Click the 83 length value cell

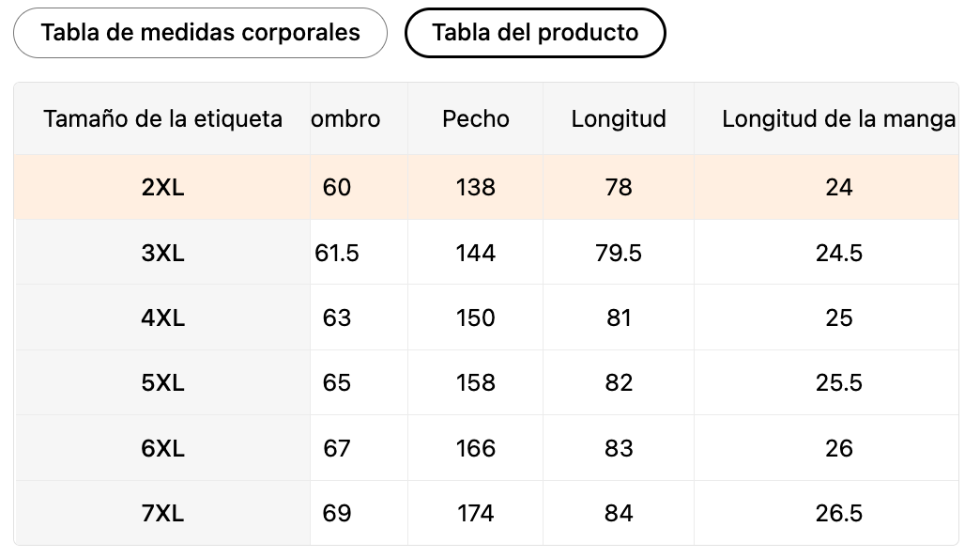click(619, 448)
